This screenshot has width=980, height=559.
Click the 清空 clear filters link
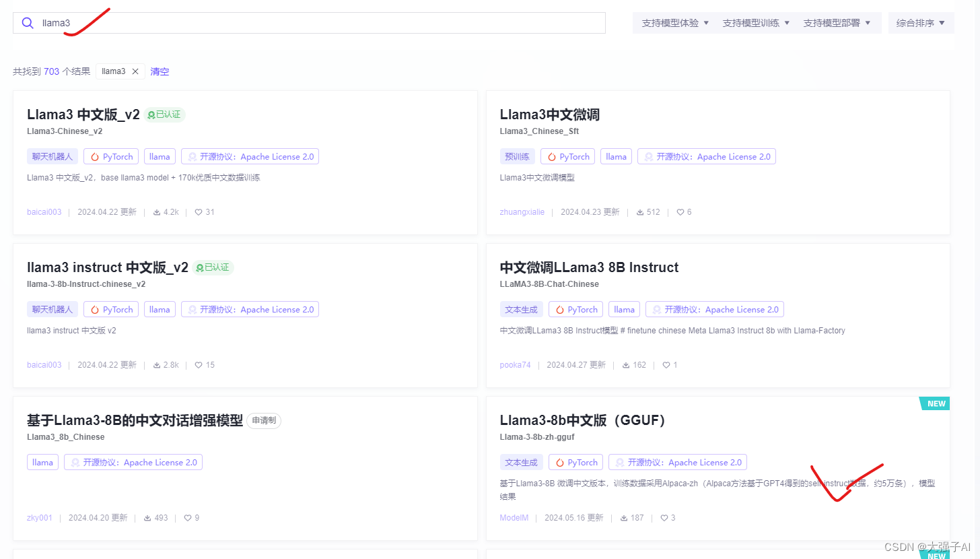click(x=160, y=71)
